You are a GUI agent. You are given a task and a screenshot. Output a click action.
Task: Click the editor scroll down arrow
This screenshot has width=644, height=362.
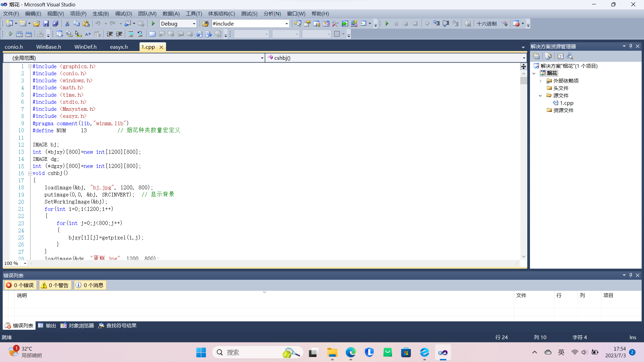point(524,257)
